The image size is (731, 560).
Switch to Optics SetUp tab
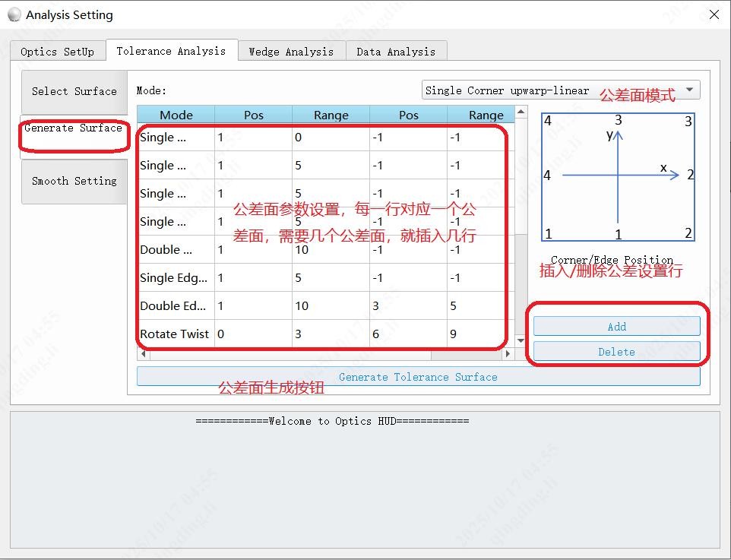pos(57,52)
